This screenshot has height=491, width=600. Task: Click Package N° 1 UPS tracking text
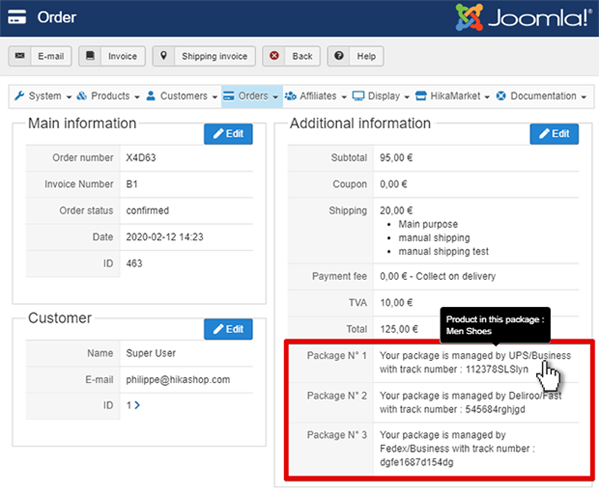tap(475, 362)
